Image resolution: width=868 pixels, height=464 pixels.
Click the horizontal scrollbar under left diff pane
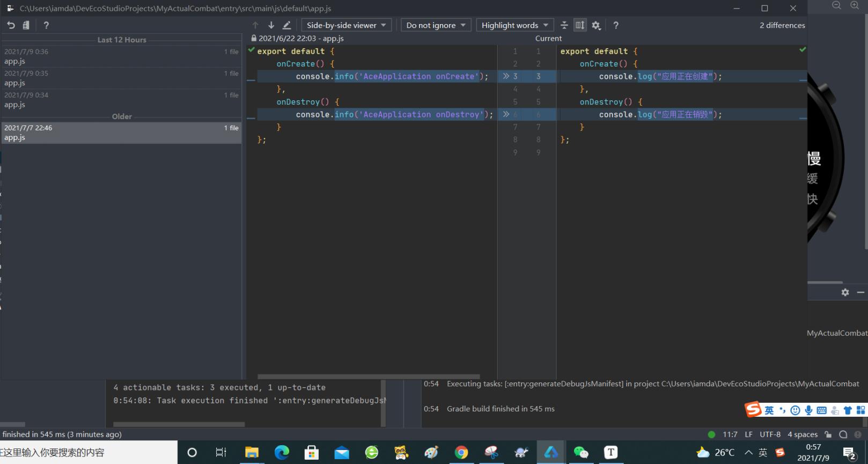coord(369,377)
